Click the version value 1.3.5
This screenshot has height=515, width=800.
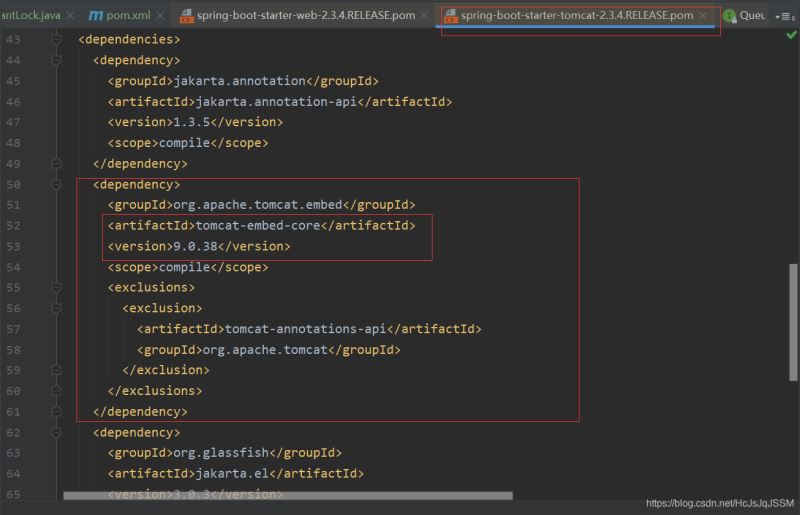192,122
